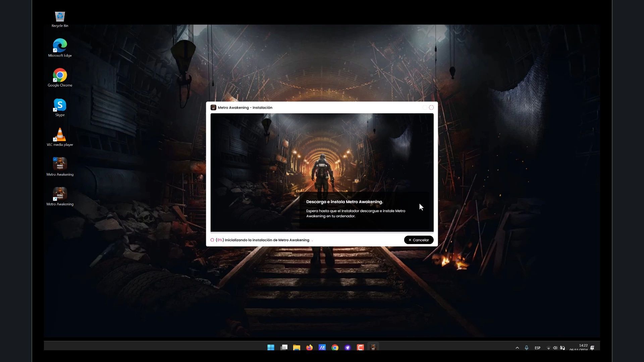Cancel the Metro Awakening installation
This screenshot has height=362, width=644.
tap(419, 240)
